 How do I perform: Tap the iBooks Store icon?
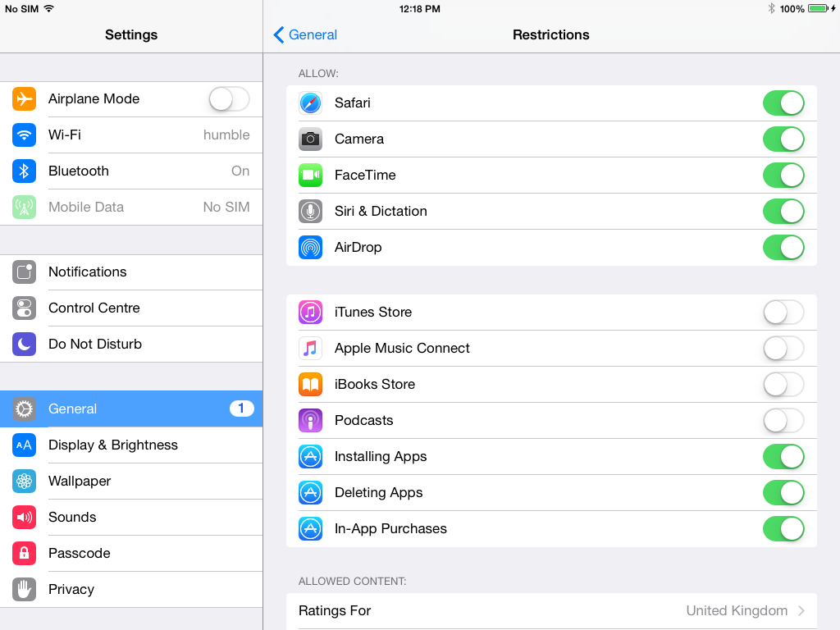point(310,385)
